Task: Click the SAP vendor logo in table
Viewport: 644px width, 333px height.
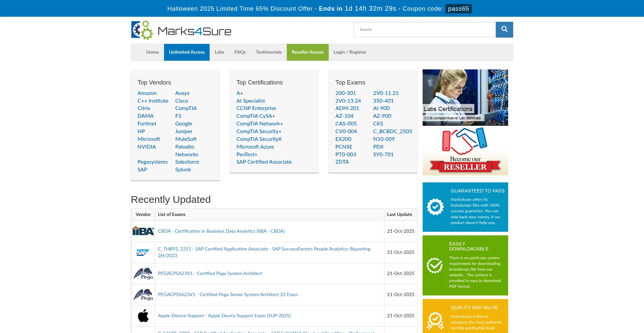Action: (143, 253)
